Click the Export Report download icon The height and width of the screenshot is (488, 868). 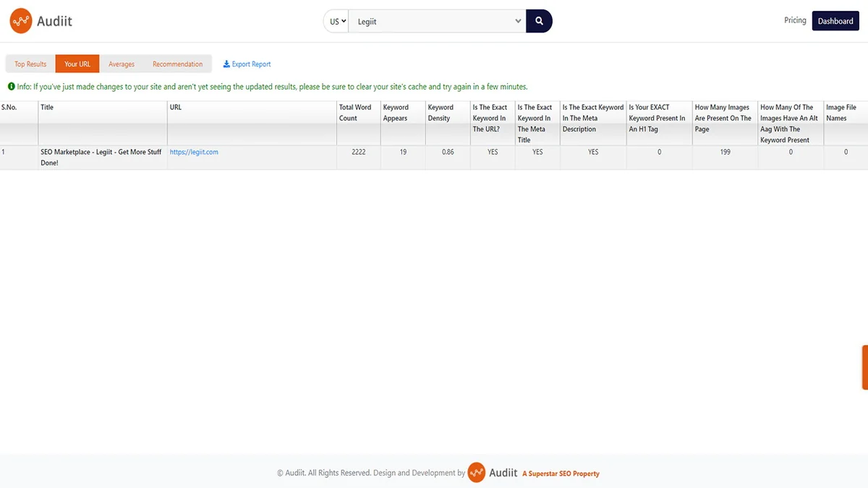click(x=226, y=64)
